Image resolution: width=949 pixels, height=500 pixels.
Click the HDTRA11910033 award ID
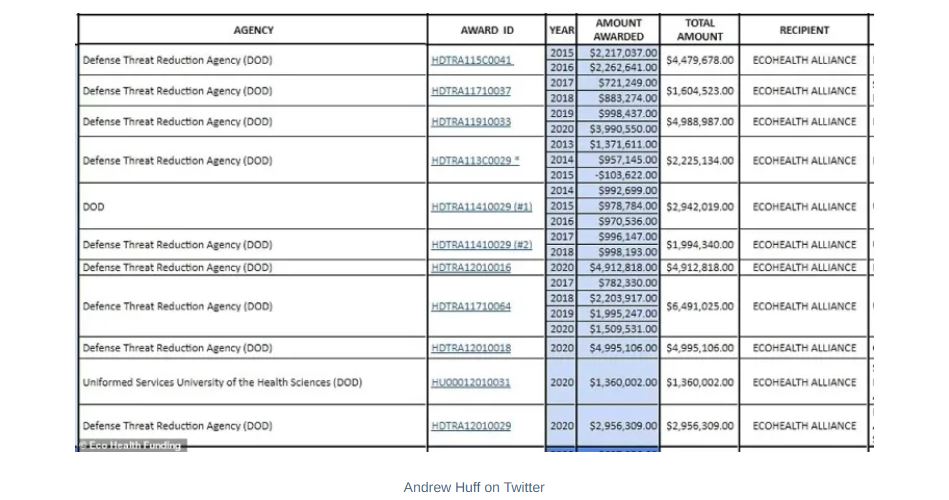pos(471,122)
